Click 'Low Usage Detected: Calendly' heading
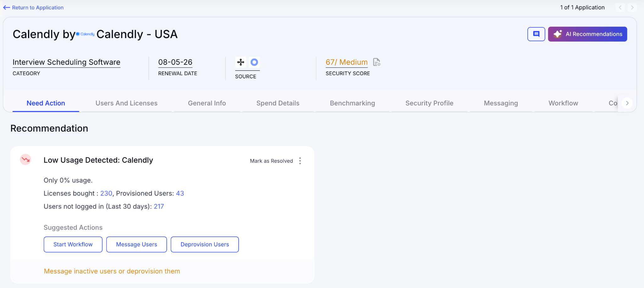 pos(98,160)
